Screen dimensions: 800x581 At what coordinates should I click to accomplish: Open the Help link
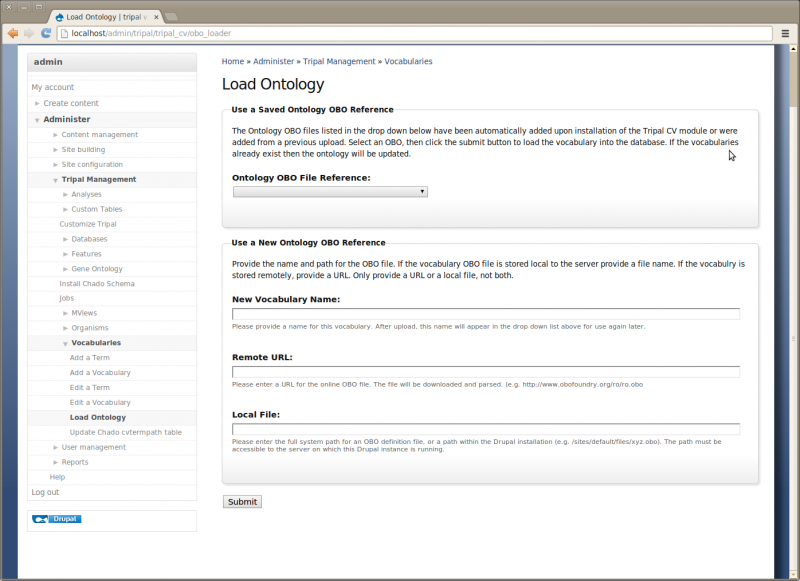point(57,477)
